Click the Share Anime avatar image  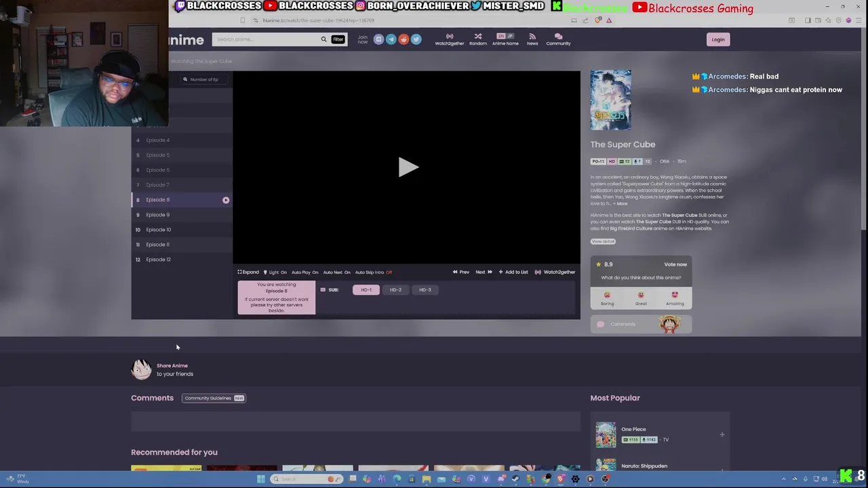click(x=141, y=369)
